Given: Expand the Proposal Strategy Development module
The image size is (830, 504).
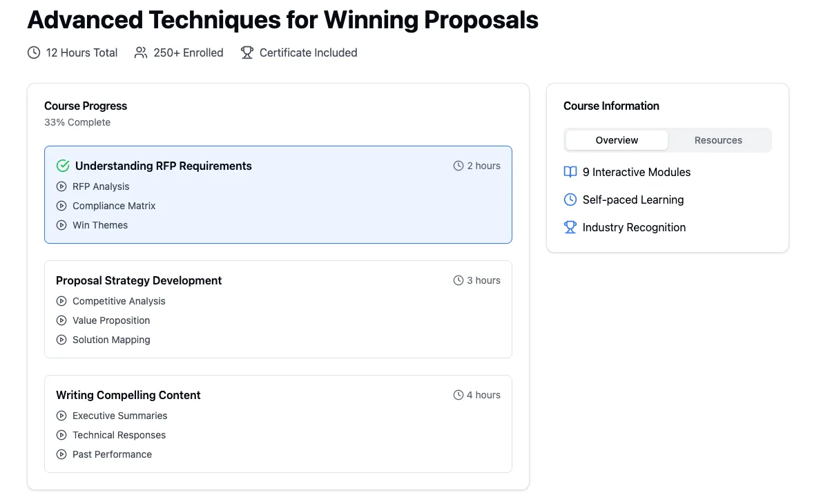Looking at the screenshot, I should (139, 280).
